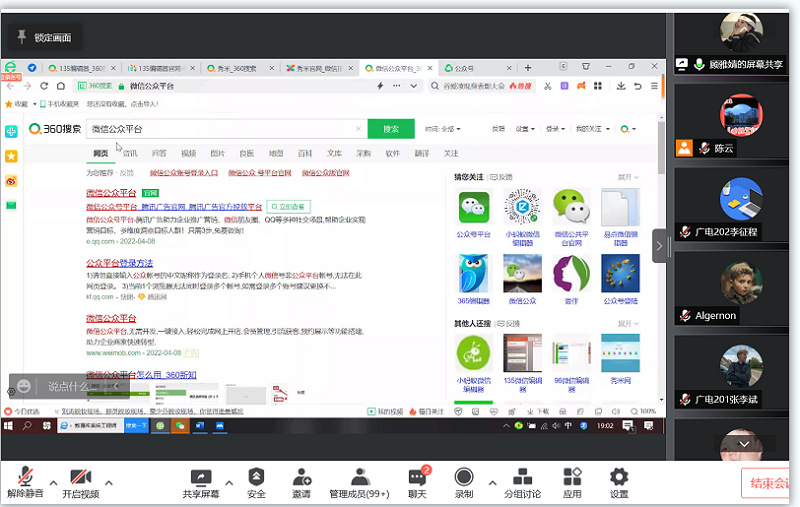
Task: Click 共享屏幕 share screen icon
Action: coord(201,483)
